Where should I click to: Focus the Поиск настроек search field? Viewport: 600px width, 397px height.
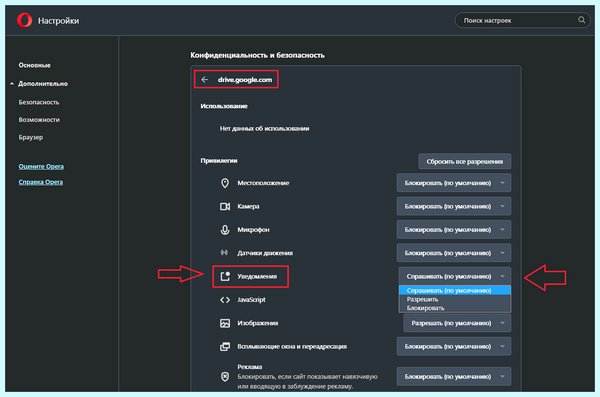[x=522, y=20]
